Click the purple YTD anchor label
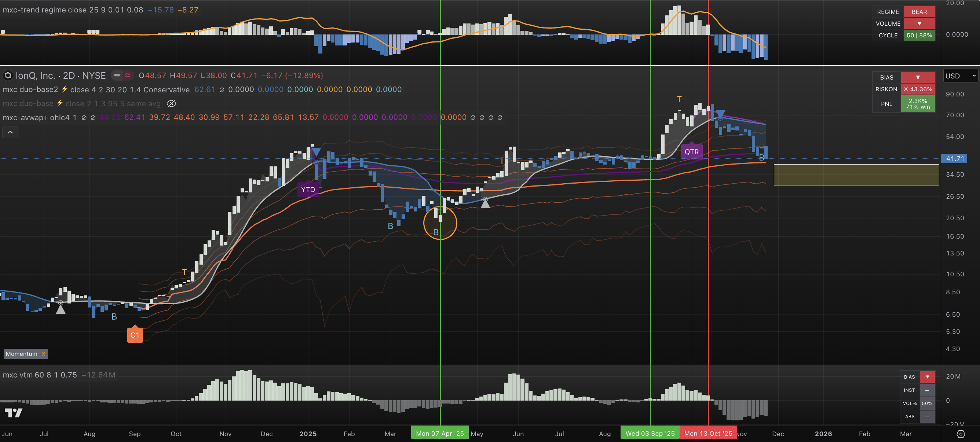Viewport: 980px width, 442px height. (308, 189)
